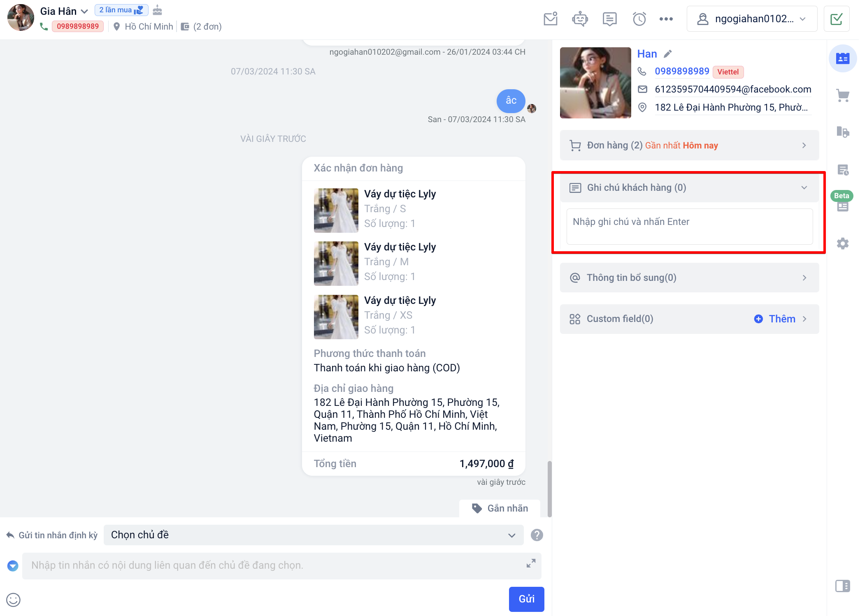The image size is (860, 616).
Task: Toggle the Messenger blue circle selector
Action: pyautogui.click(x=13, y=566)
